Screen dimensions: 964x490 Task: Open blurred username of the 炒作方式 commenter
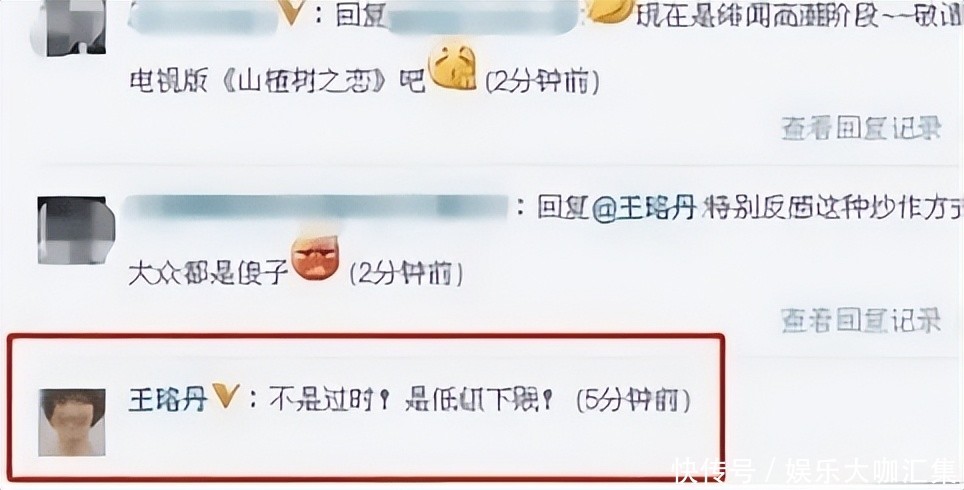point(315,208)
